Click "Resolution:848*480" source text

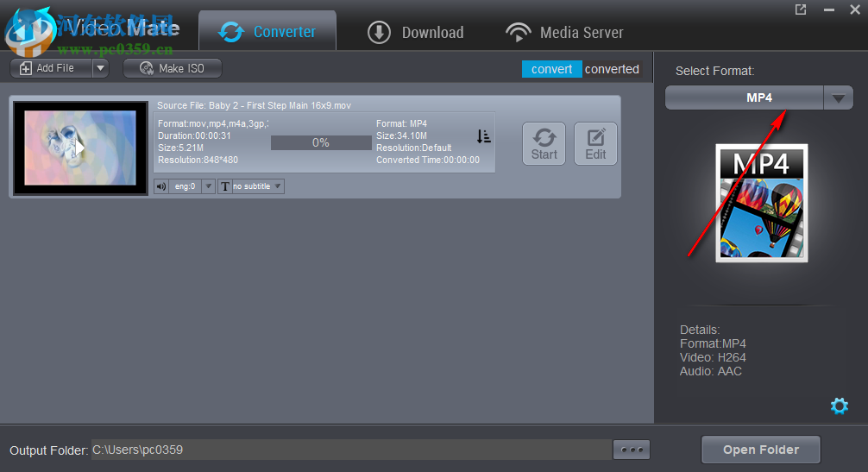coord(198,160)
